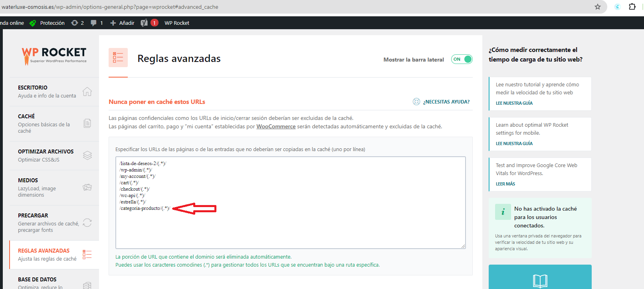Click the green info icon

click(x=503, y=212)
